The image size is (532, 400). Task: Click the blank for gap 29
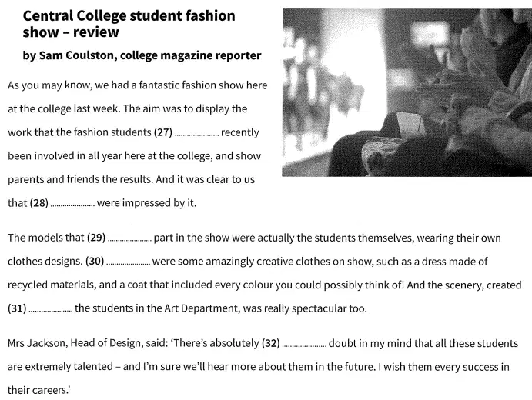(x=130, y=240)
